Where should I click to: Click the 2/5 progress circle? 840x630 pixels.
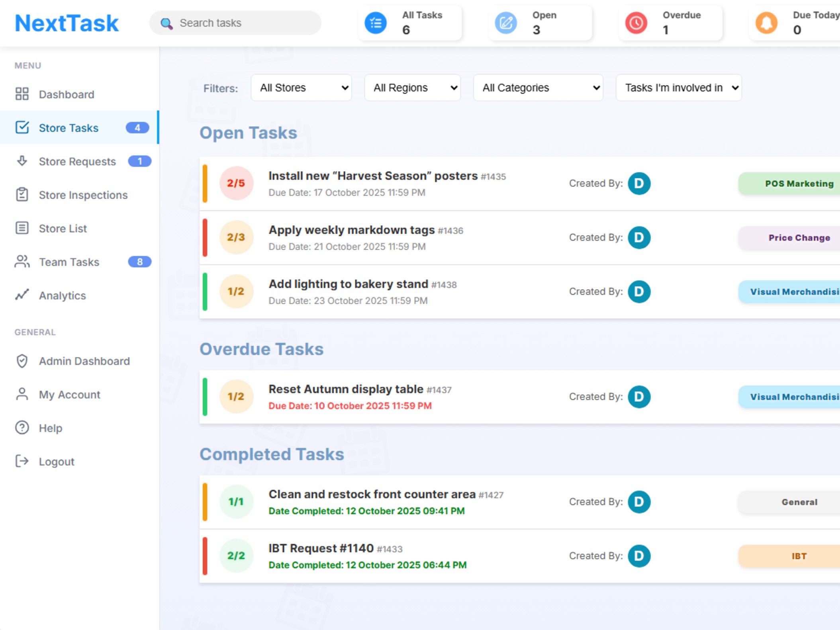click(236, 183)
